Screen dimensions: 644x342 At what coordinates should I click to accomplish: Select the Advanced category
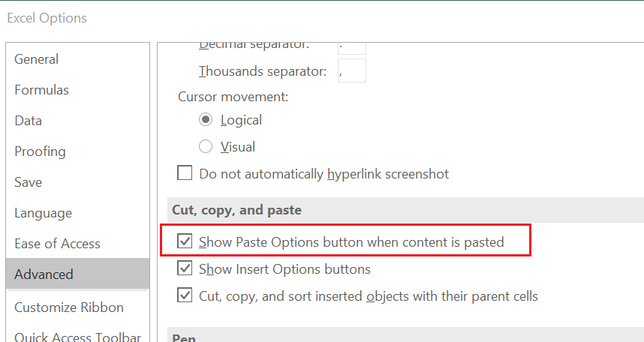point(77,274)
